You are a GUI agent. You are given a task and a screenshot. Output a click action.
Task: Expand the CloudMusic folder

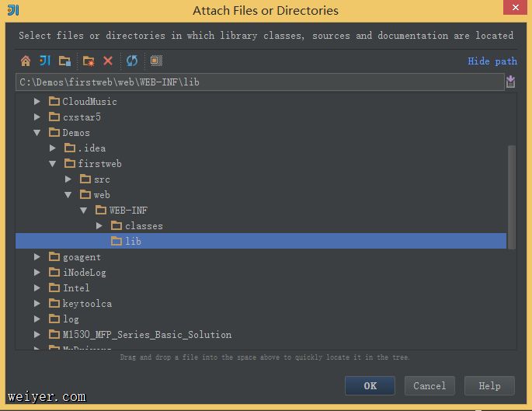click(x=37, y=101)
